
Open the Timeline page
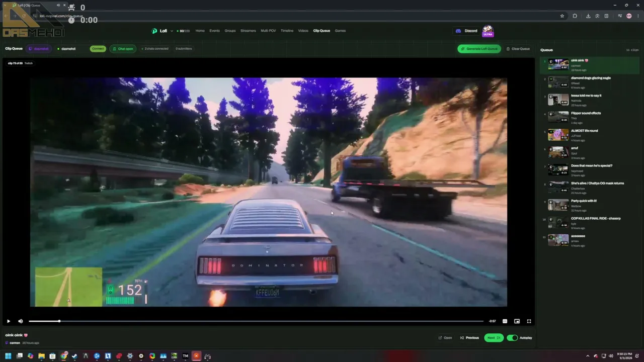[x=287, y=31]
